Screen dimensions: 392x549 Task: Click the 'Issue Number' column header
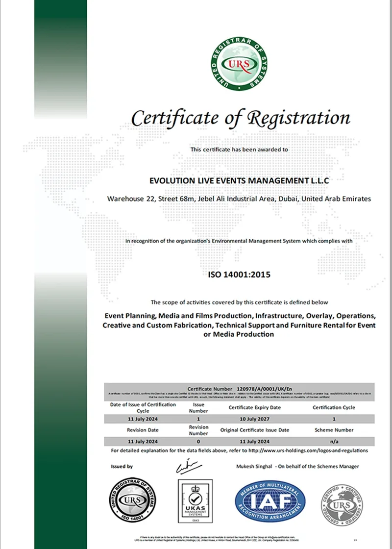pos(198,407)
